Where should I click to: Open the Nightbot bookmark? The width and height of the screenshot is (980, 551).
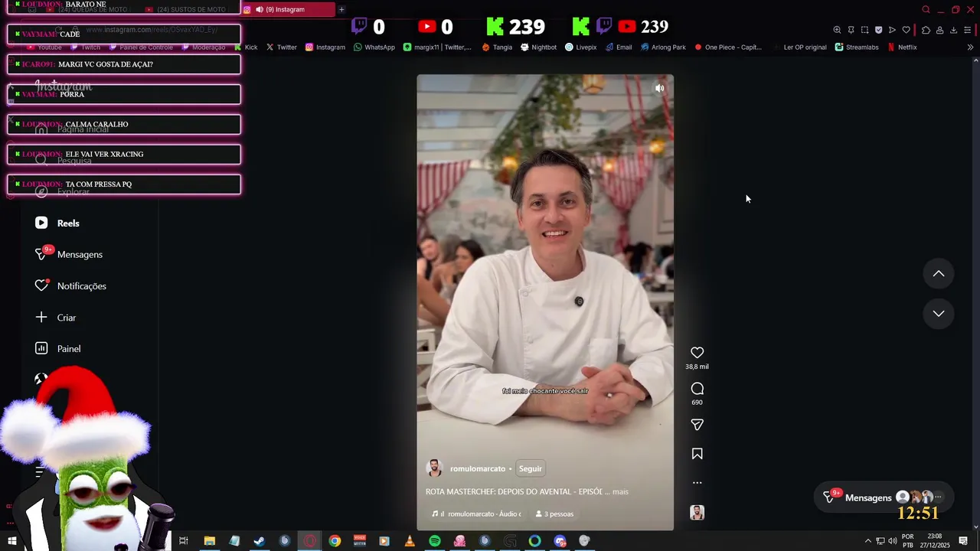click(538, 47)
